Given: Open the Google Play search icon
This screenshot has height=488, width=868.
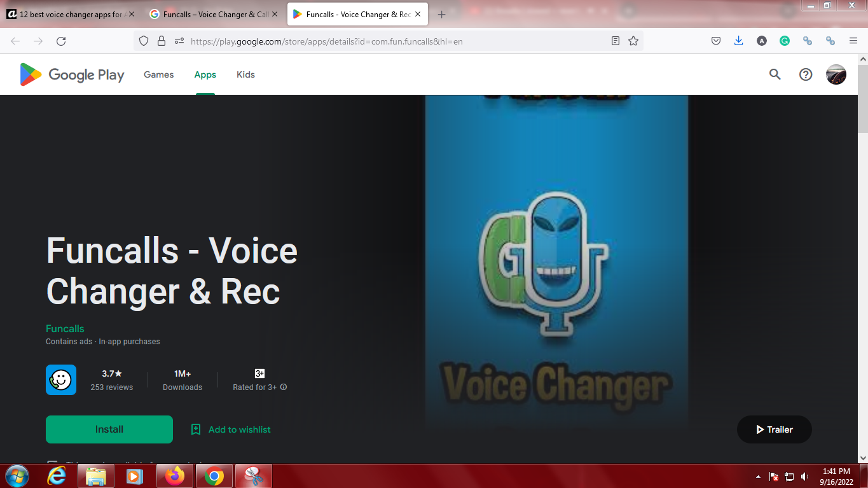Looking at the screenshot, I should [x=775, y=74].
